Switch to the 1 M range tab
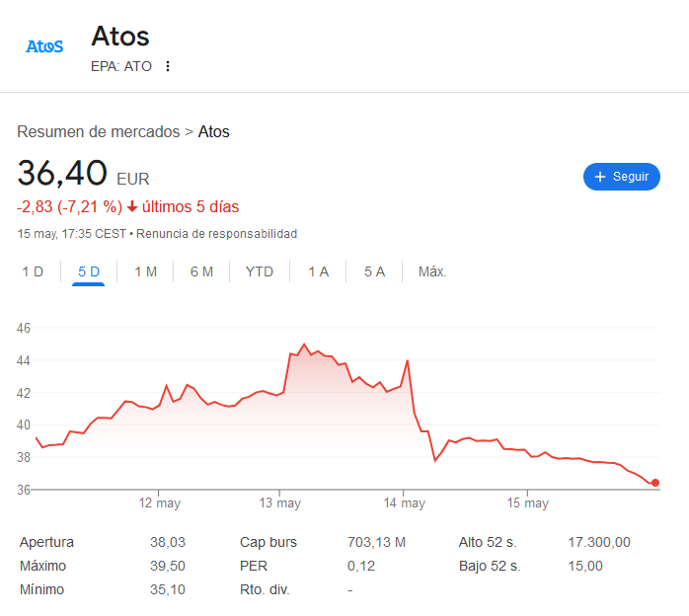The image size is (689, 616). (x=145, y=271)
